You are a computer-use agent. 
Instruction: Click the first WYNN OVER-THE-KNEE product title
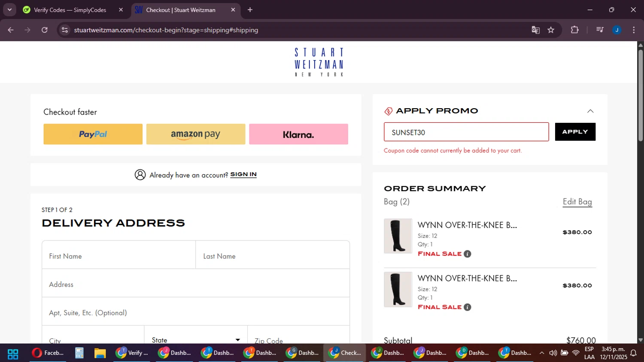467,225
